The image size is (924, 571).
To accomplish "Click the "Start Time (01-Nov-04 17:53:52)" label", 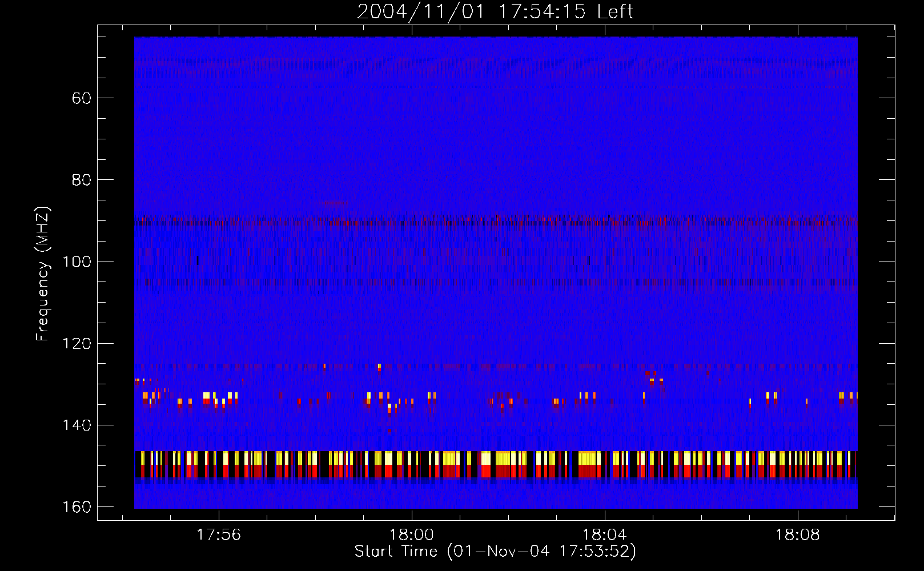I will click(495, 552).
